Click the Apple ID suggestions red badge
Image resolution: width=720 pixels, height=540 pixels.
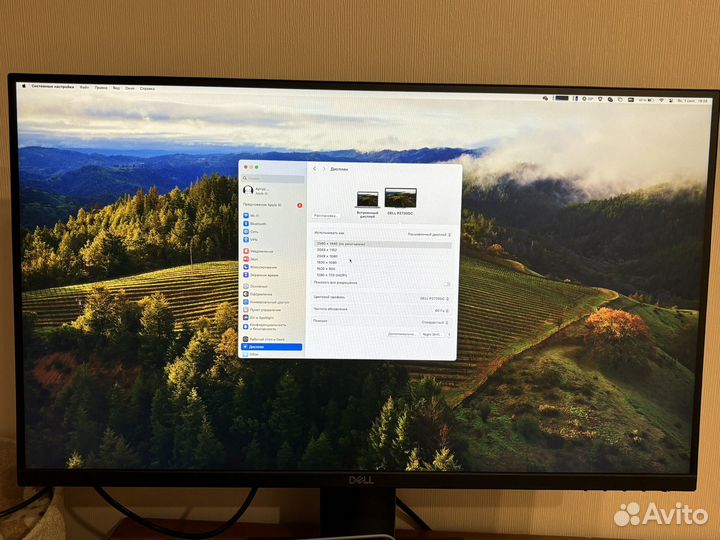[299, 205]
